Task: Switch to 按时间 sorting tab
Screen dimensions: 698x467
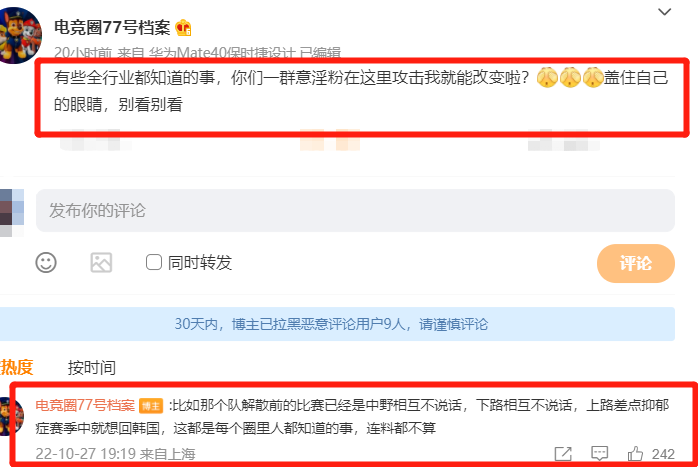Action: coord(92,368)
